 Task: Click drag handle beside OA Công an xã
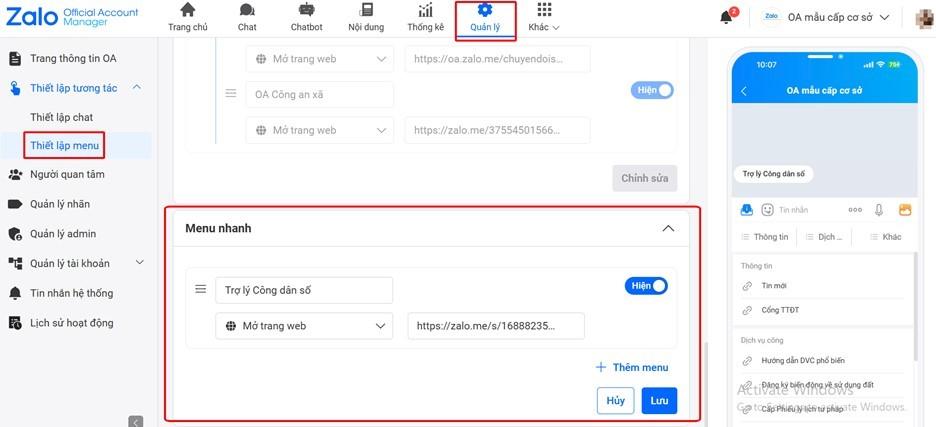pos(231,94)
